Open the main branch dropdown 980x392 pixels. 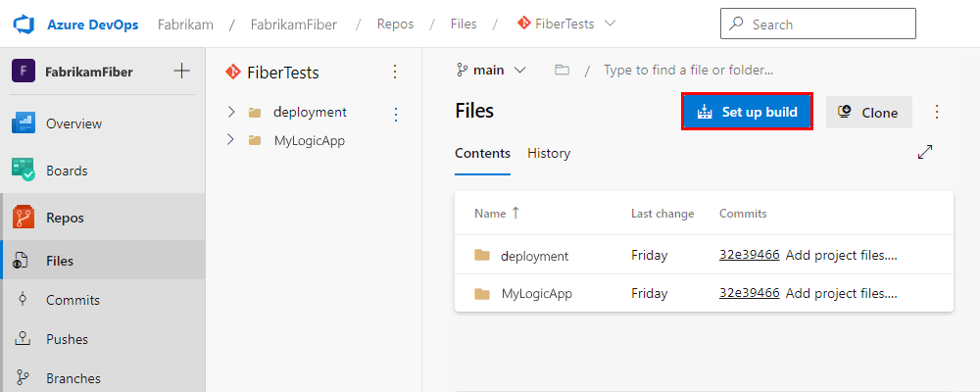click(491, 71)
